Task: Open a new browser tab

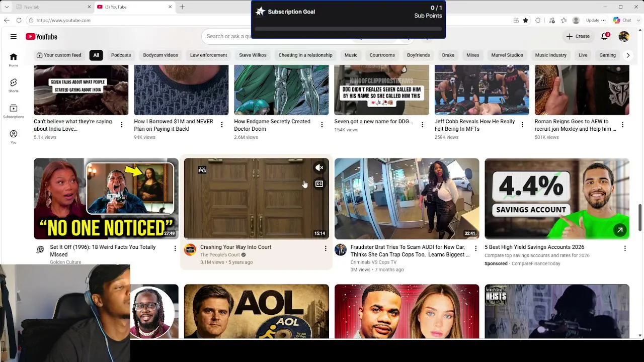Action: pos(182,7)
